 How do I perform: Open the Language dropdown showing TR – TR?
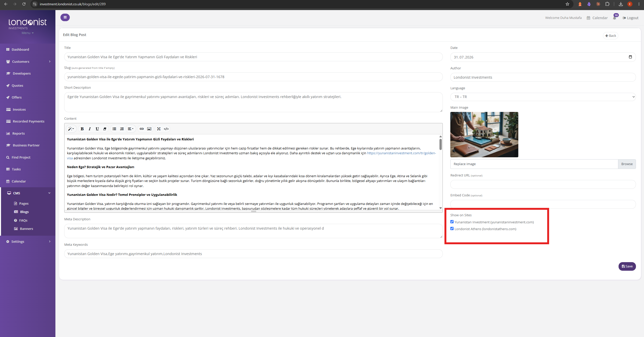(543, 97)
